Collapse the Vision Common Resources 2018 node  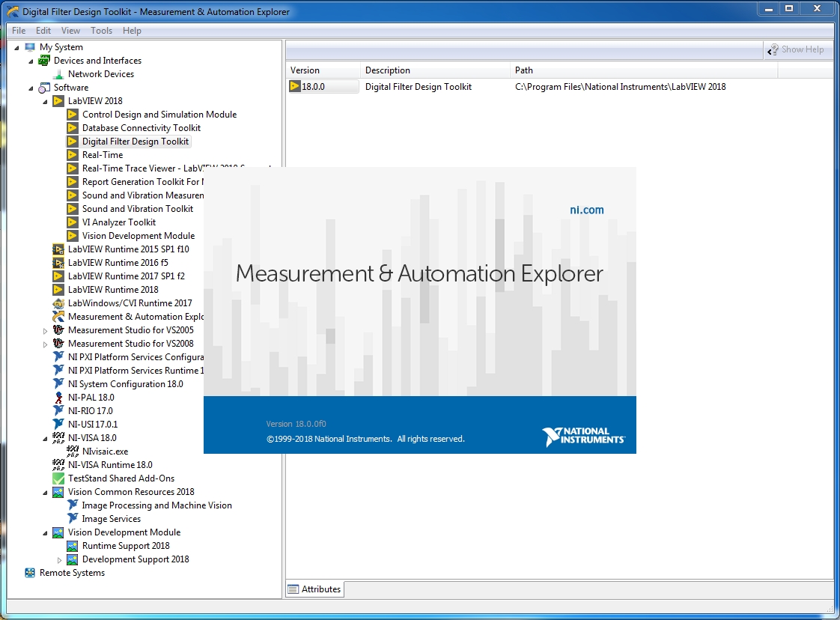(x=45, y=493)
